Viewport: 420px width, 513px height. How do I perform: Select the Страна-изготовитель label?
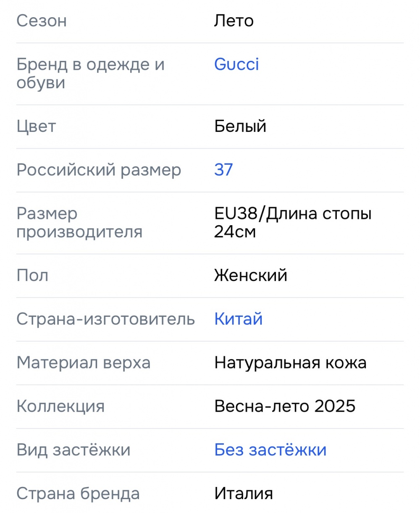105,319
